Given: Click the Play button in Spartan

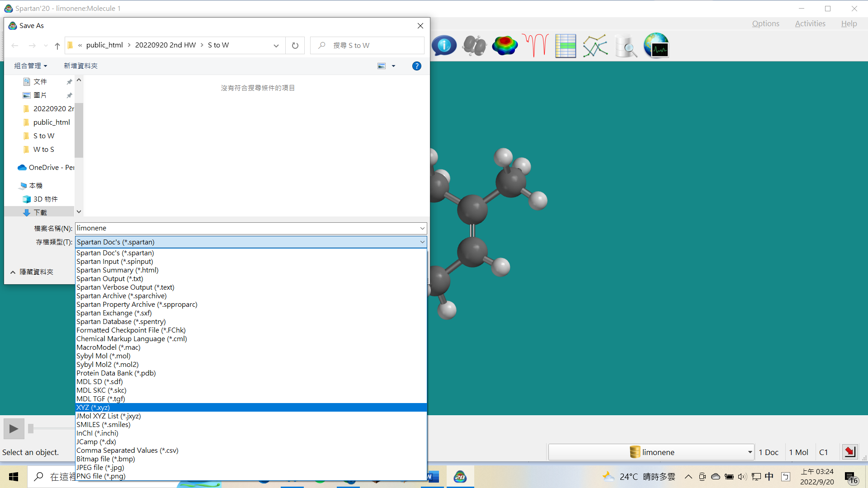Looking at the screenshot, I should point(14,428).
